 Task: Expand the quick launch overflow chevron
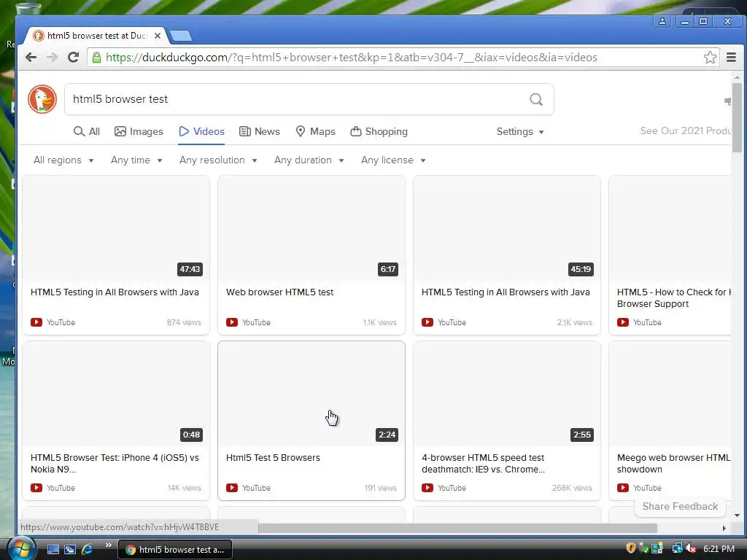109,545
